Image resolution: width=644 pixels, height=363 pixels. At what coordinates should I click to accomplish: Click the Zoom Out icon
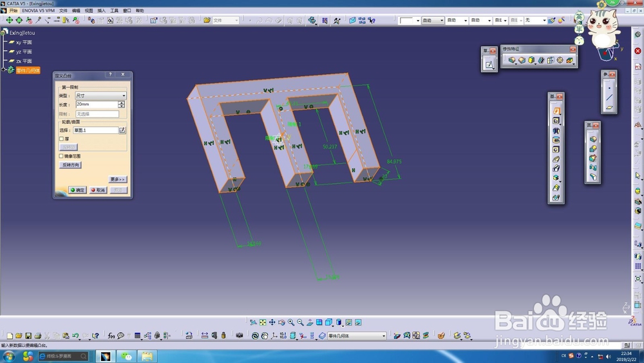301,322
